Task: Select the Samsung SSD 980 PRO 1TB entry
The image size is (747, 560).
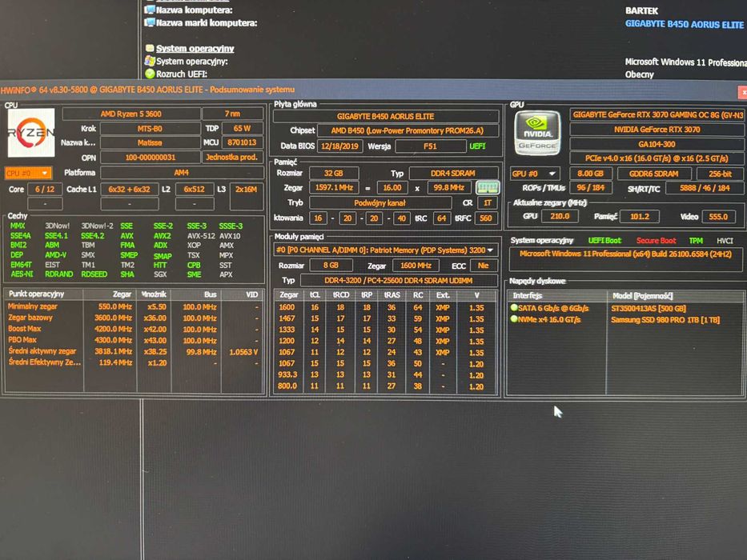Action: click(x=665, y=319)
